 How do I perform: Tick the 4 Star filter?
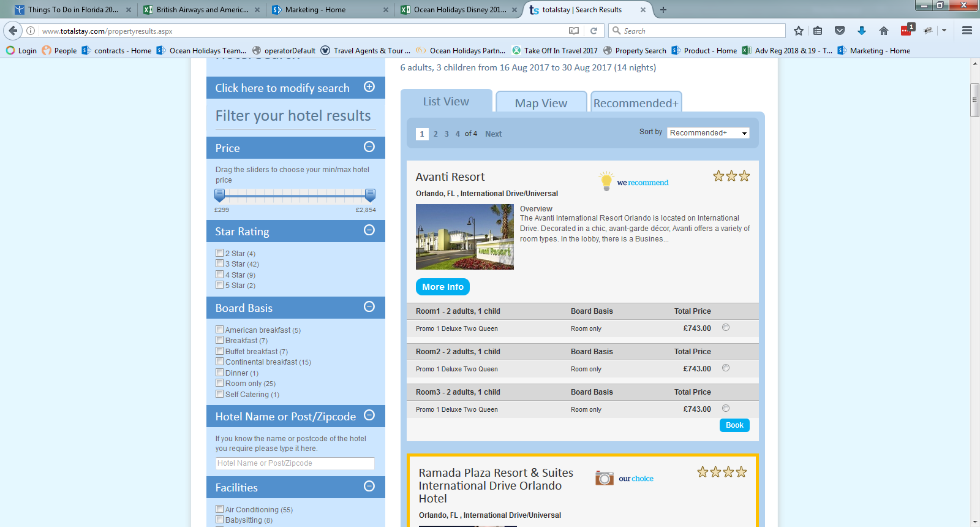tap(219, 275)
